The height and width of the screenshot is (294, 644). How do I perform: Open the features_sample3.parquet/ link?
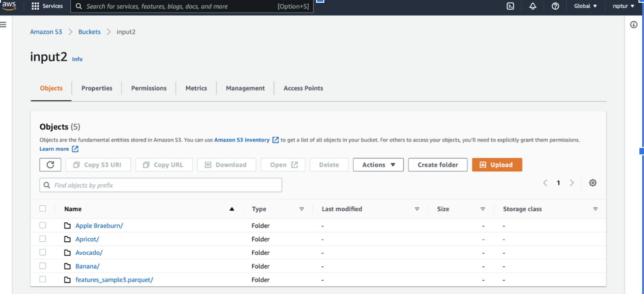click(x=115, y=279)
